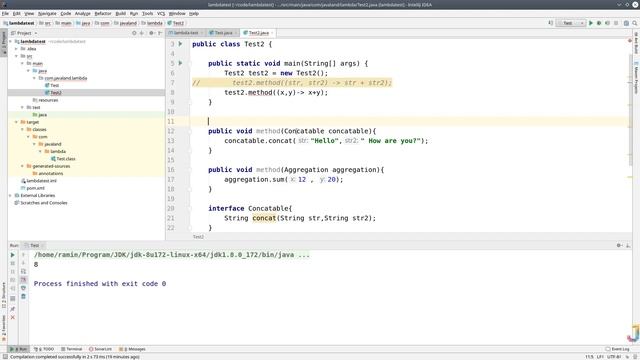
Task: Collapse the generated-sources folder
Action: 22,166
